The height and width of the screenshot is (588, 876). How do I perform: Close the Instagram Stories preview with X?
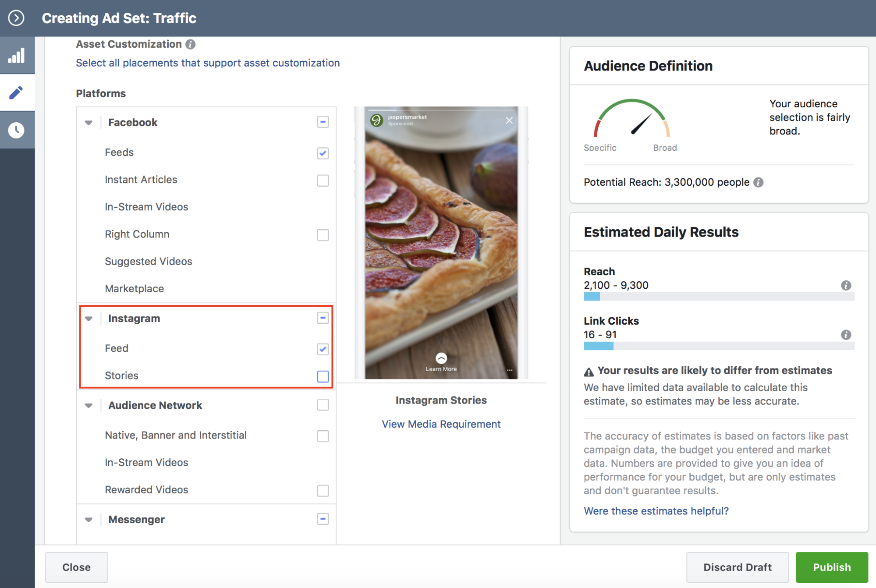(509, 120)
